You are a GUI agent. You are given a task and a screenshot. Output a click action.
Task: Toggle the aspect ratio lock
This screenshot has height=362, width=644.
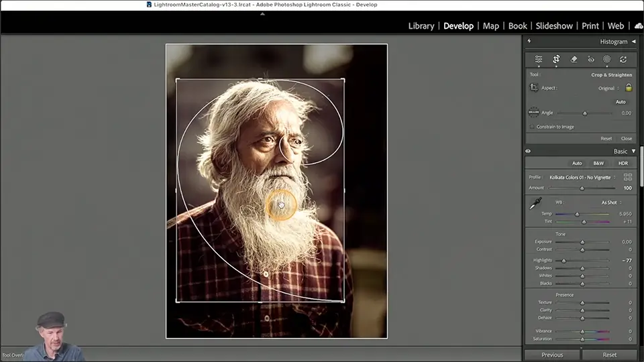coord(629,88)
